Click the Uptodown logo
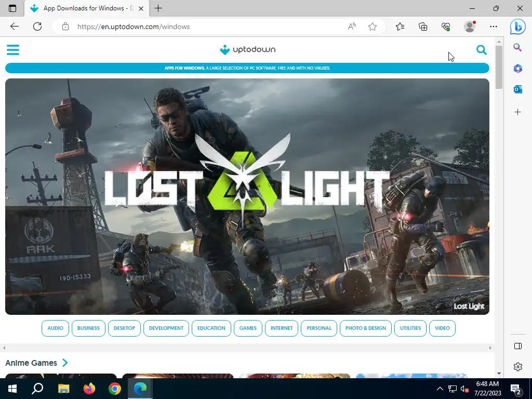Screen dimensions: 532x399 coord(247,49)
